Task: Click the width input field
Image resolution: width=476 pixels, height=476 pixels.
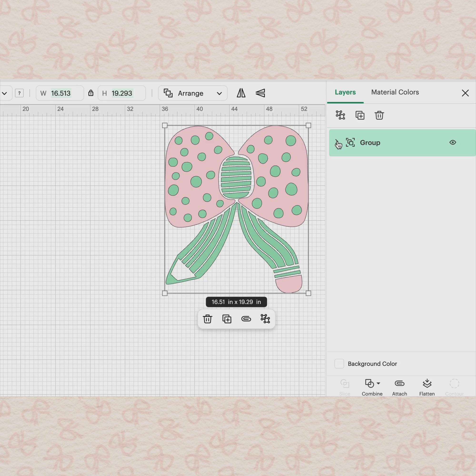Action: coord(61,93)
